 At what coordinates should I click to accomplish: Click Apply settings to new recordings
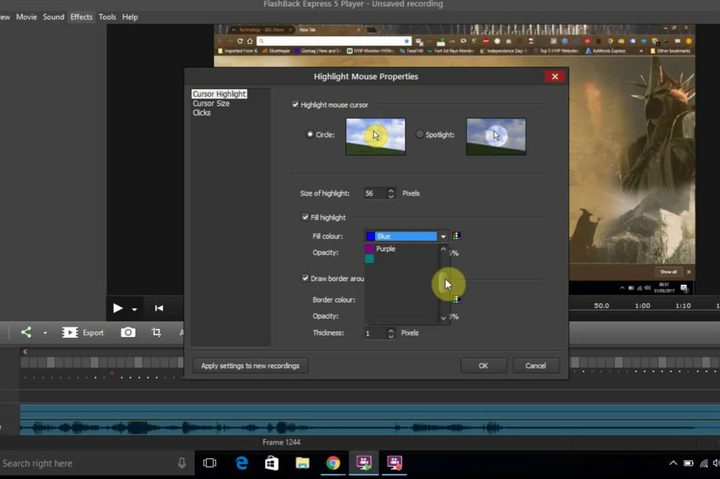point(250,366)
